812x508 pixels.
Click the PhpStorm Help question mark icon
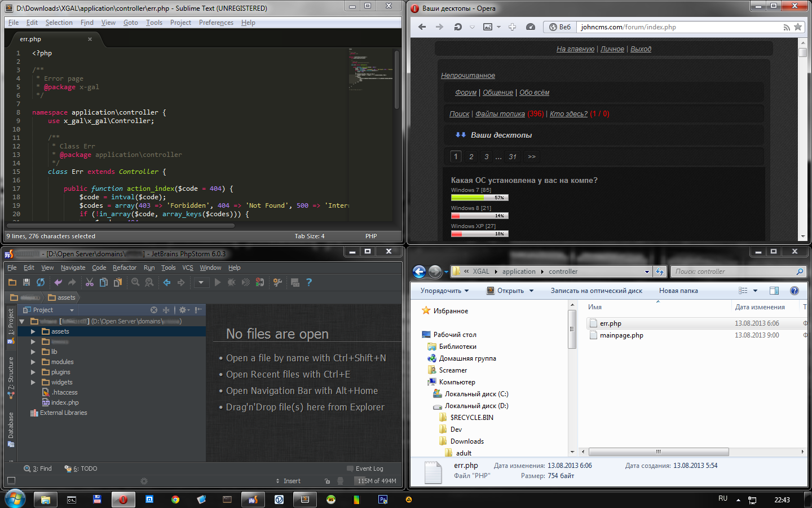(309, 282)
